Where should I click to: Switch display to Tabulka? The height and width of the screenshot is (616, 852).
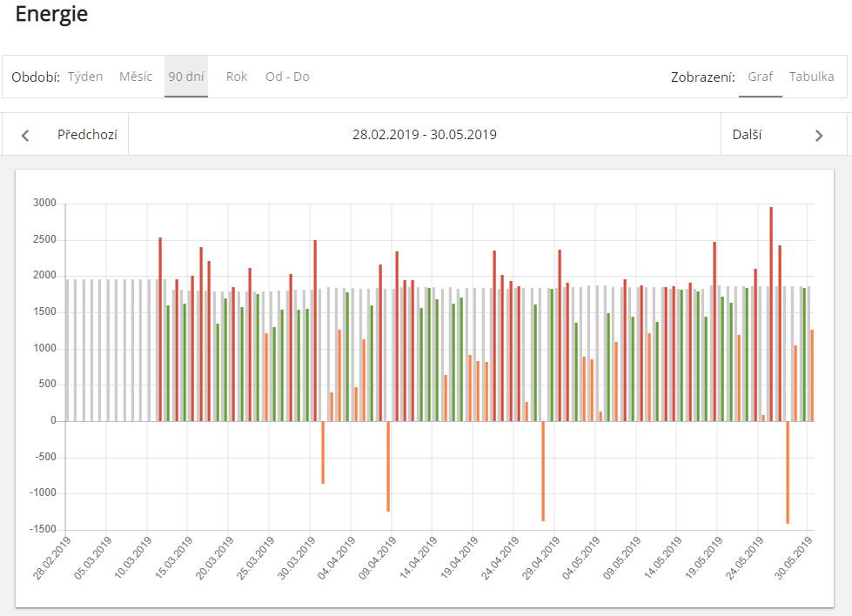point(811,77)
